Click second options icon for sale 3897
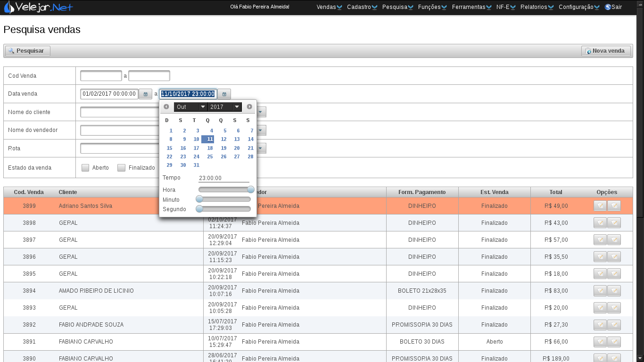This screenshot has width=644, height=362. [x=614, y=240]
